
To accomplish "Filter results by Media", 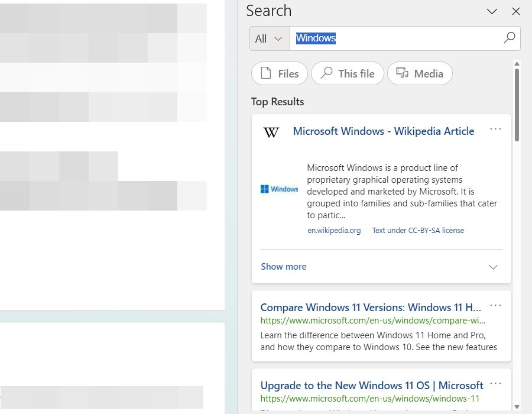I will 420,73.
